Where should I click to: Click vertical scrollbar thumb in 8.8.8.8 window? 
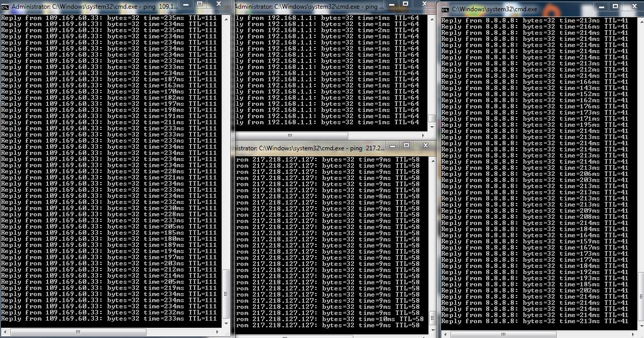640,297
